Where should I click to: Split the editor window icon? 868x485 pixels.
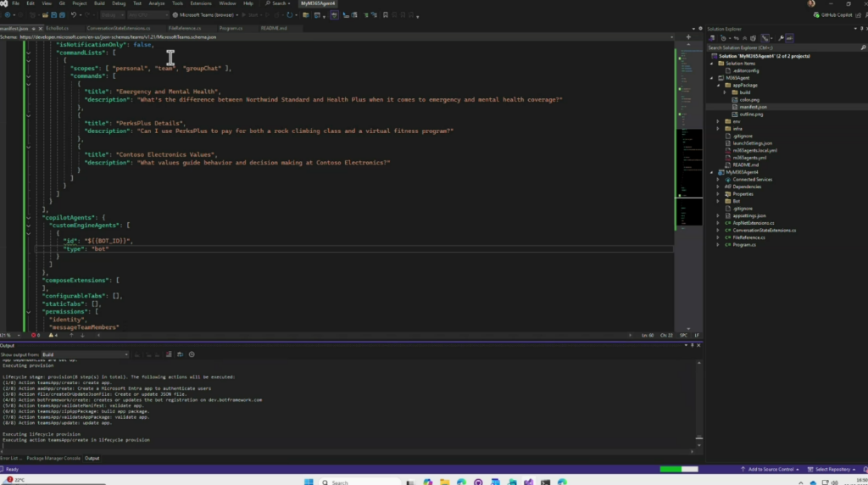688,37
